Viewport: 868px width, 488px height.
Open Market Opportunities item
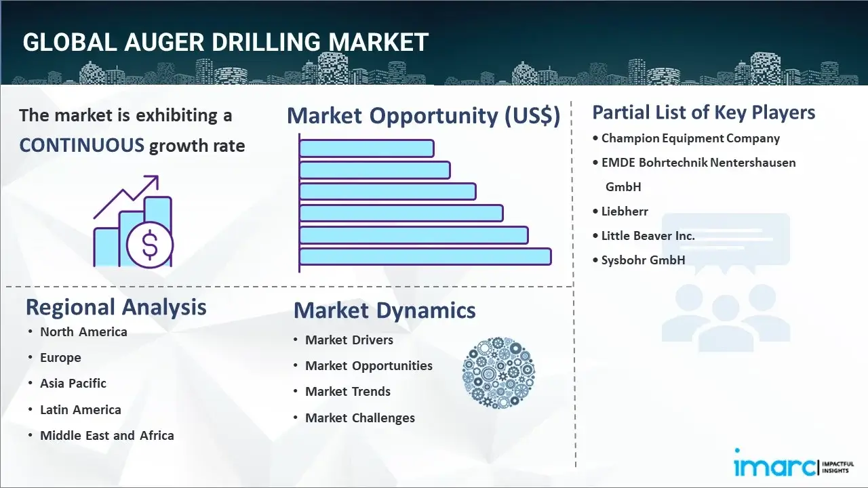click(368, 365)
